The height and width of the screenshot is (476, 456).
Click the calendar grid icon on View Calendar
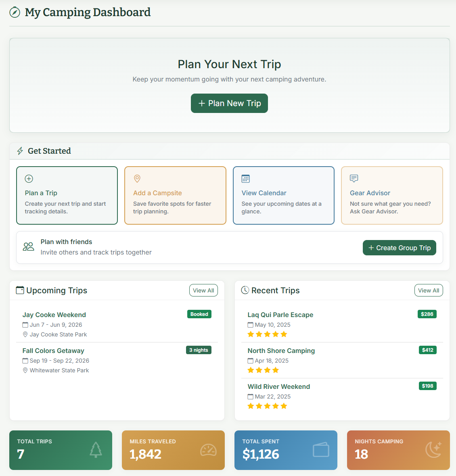(x=245, y=179)
